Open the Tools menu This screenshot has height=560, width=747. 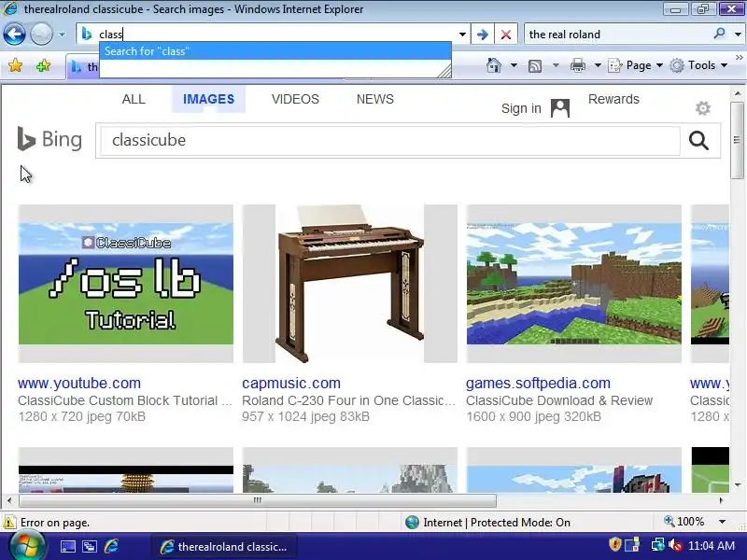click(x=698, y=65)
